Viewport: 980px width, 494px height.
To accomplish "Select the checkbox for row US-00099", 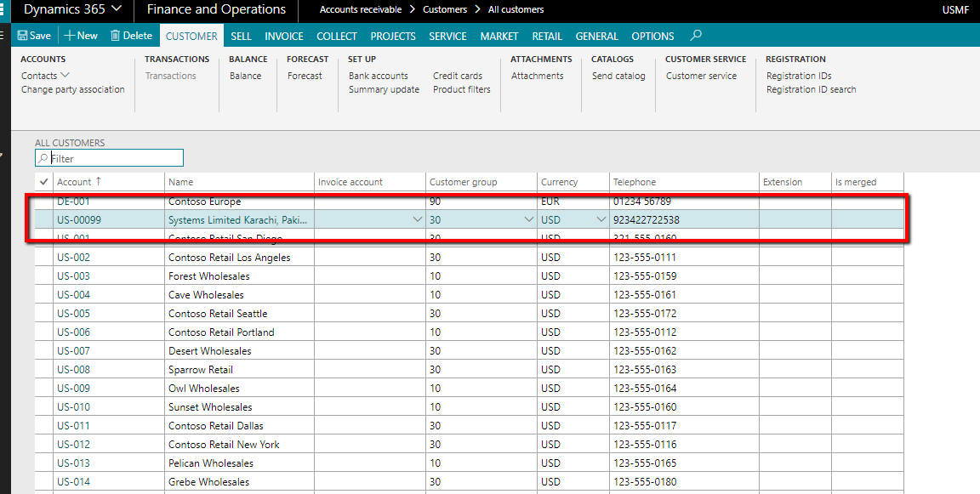I will 43,219.
